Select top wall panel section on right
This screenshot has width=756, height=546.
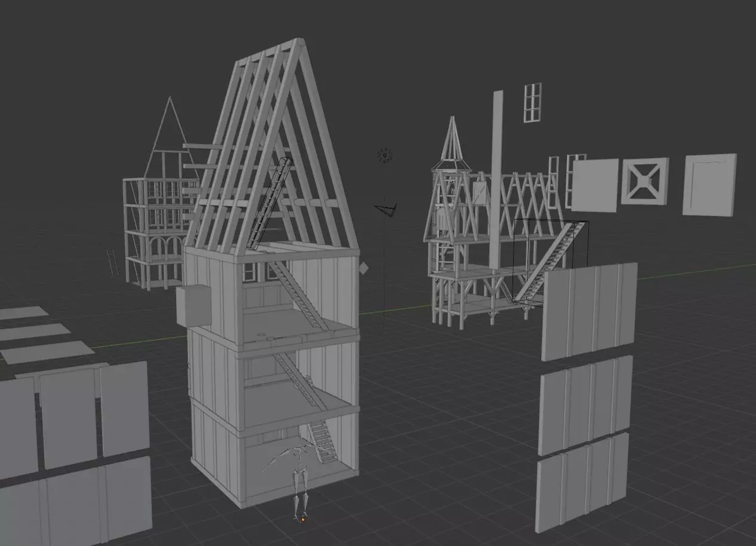click(589, 310)
